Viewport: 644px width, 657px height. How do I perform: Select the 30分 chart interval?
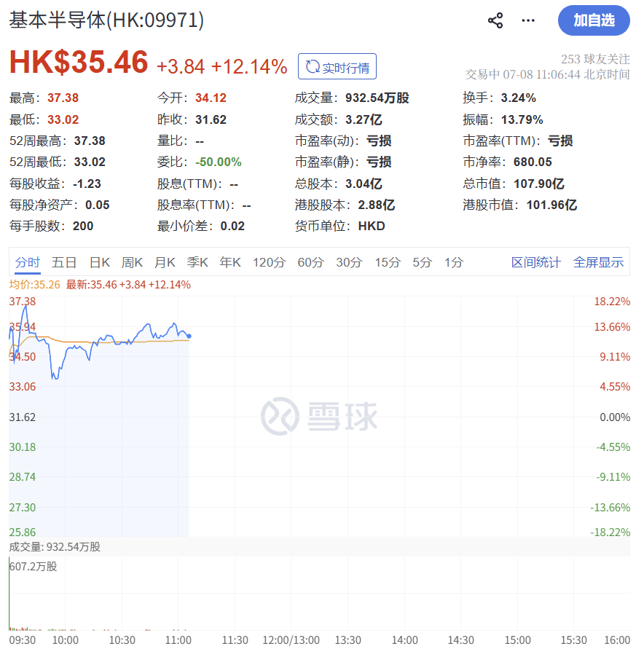coord(349,262)
